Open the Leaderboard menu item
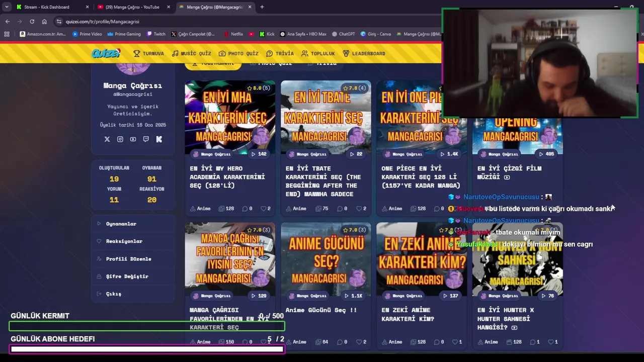Image resolution: width=644 pixels, height=362 pixels. pyautogui.click(x=364, y=53)
